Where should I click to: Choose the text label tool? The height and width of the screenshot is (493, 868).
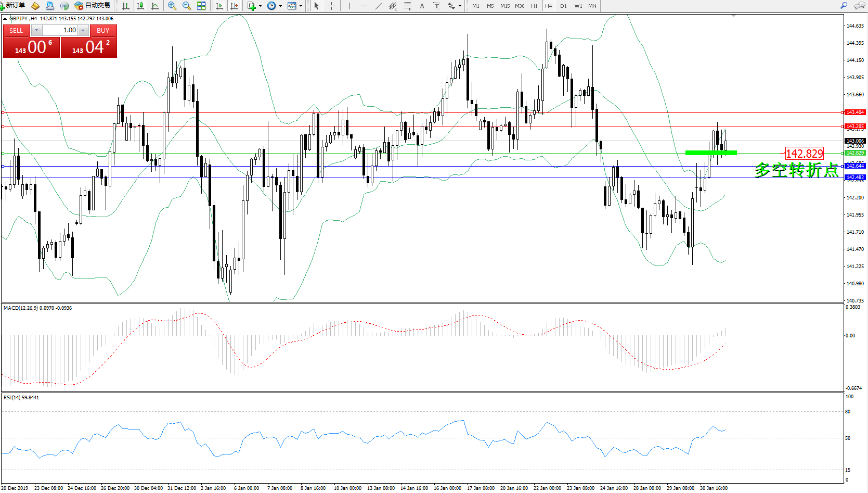pyautogui.click(x=422, y=6)
